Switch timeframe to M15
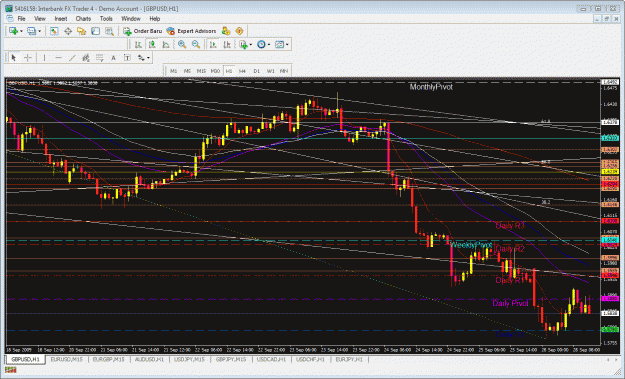The image size is (625, 379). [201, 71]
